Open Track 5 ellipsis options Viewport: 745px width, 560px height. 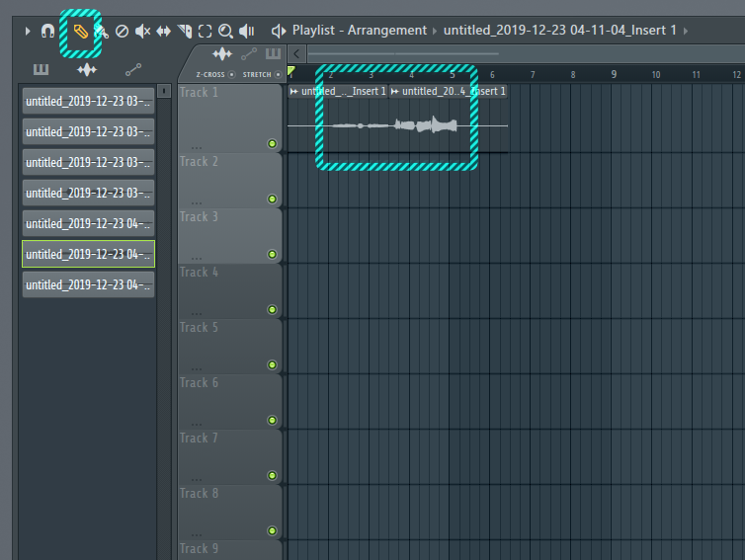[x=197, y=369]
